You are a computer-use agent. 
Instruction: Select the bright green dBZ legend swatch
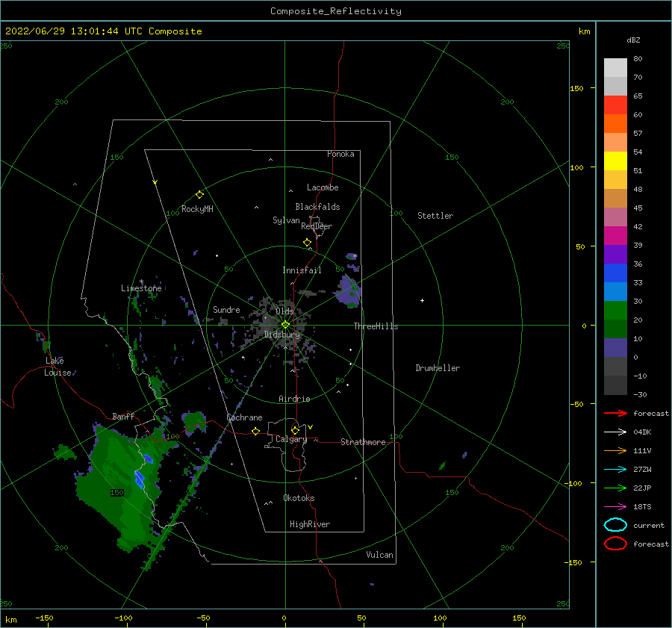pos(615,311)
